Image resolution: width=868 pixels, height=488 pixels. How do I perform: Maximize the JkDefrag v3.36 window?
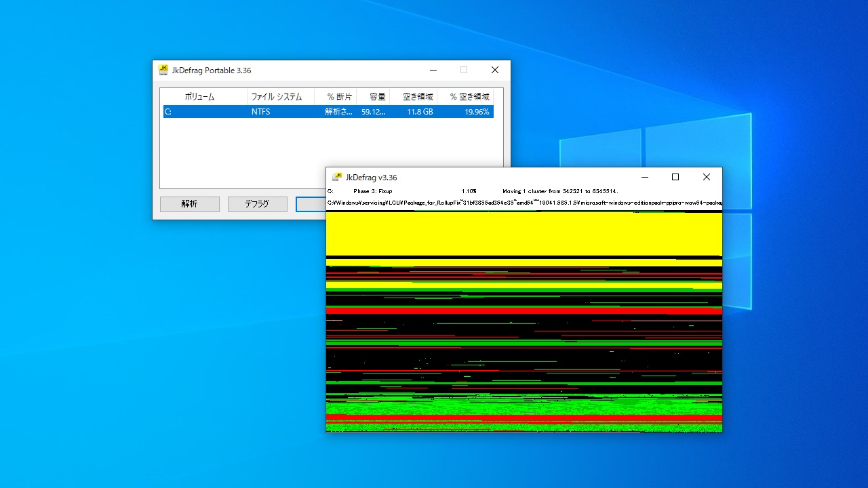pos(675,177)
